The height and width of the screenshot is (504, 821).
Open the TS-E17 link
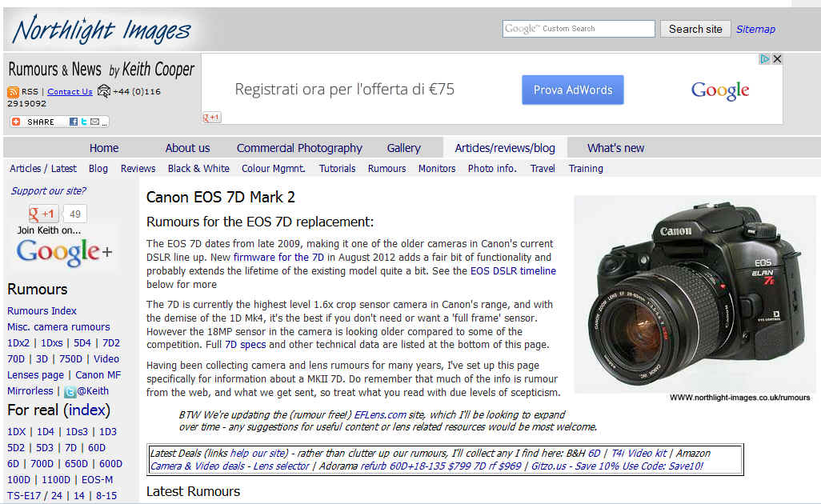coord(24,496)
